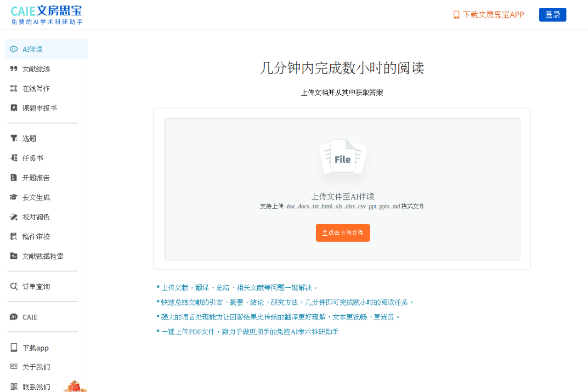Click subtitle 上传文档并从其中获取答案
This screenshot has height=392, width=588.
click(x=342, y=93)
